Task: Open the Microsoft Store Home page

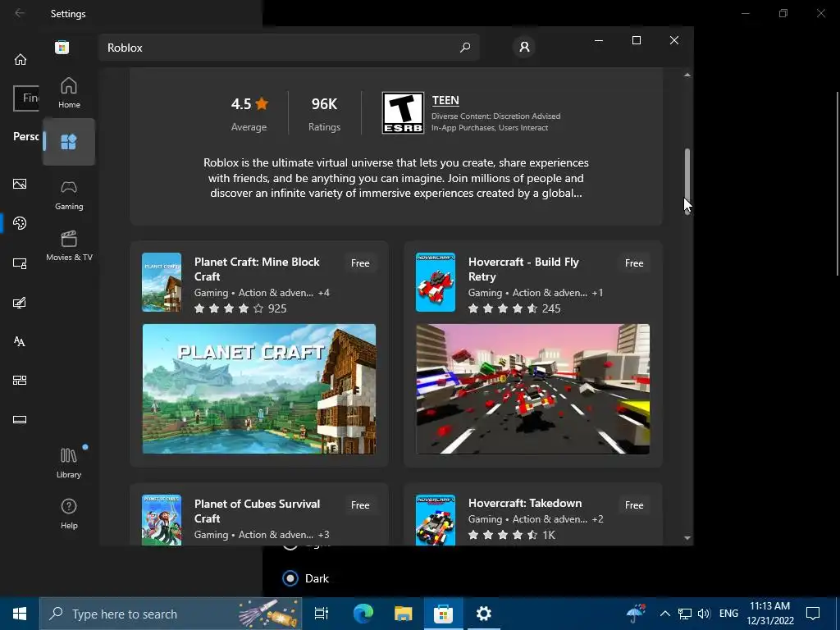Action: point(69,93)
